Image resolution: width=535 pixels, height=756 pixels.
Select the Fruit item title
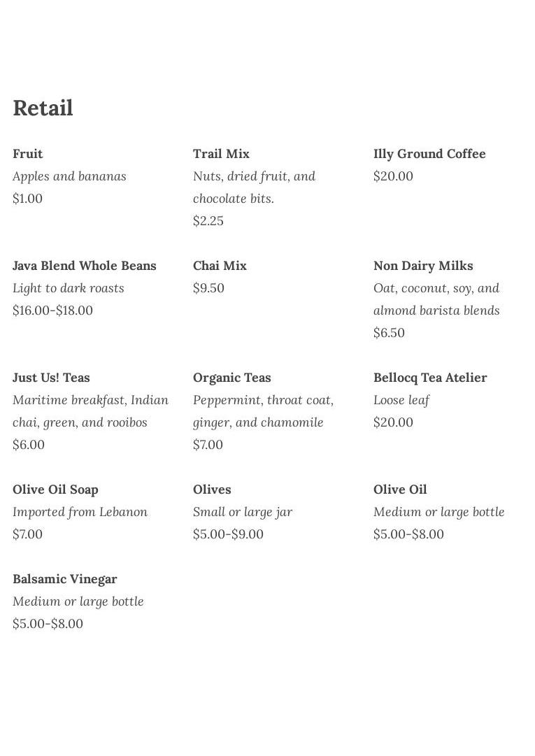pos(28,154)
